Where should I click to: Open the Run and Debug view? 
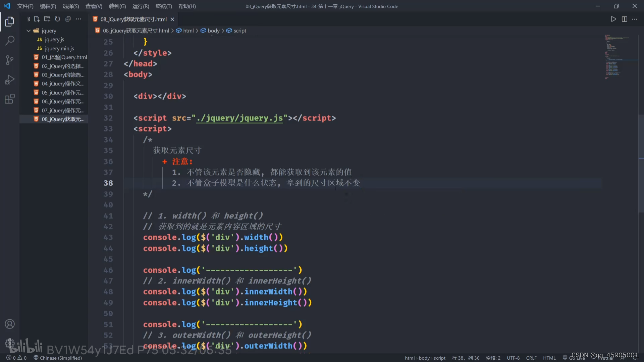10,79
